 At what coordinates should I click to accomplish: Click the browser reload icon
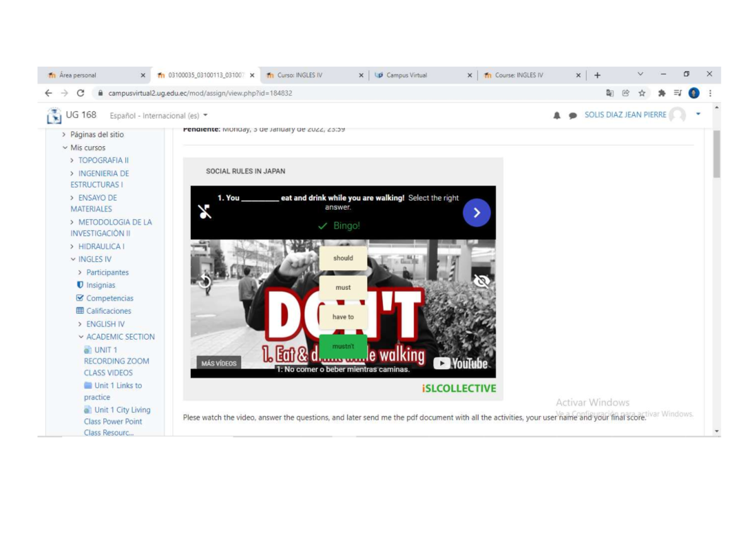tap(81, 93)
